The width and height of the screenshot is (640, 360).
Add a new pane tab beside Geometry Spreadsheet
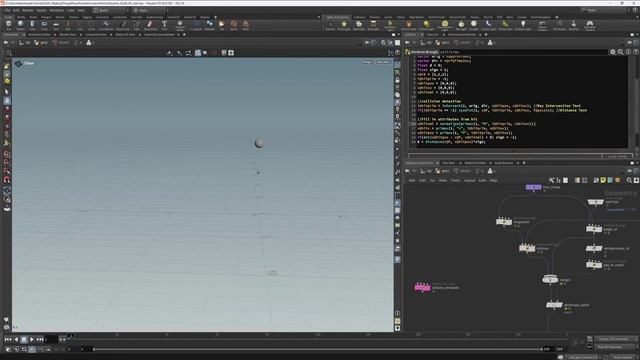pos(184,35)
